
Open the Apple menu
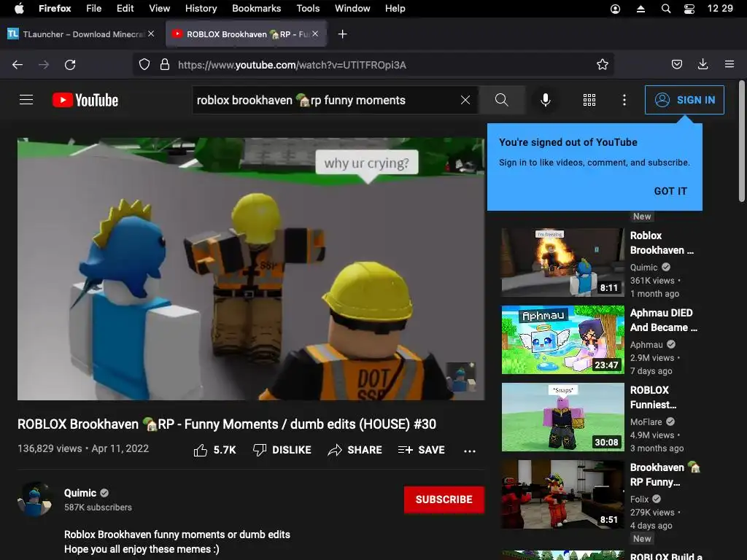(x=19, y=8)
